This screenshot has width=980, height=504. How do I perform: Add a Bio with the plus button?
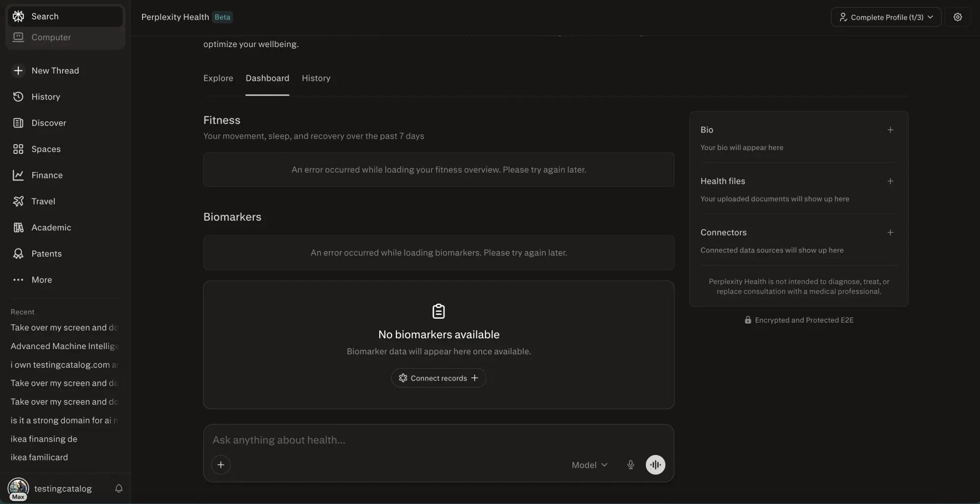[891, 130]
